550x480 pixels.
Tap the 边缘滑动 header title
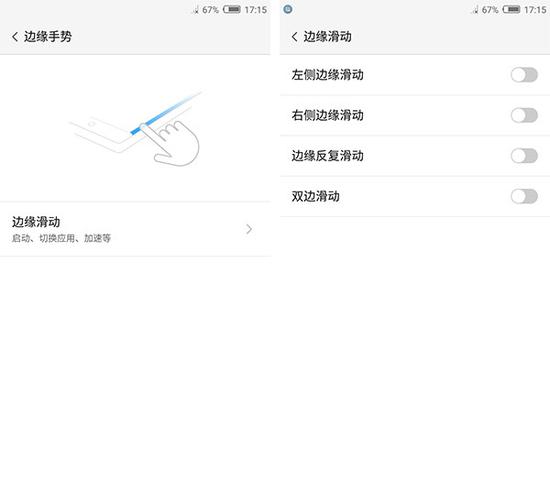click(x=327, y=36)
